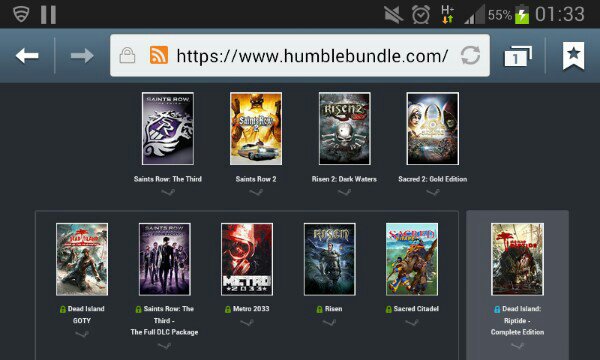Tap the browser forward arrow

tap(82, 56)
